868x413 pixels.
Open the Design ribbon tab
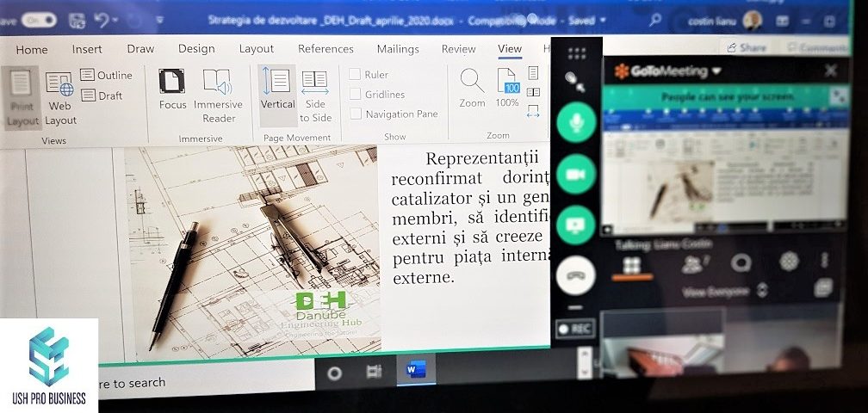(196, 49)
